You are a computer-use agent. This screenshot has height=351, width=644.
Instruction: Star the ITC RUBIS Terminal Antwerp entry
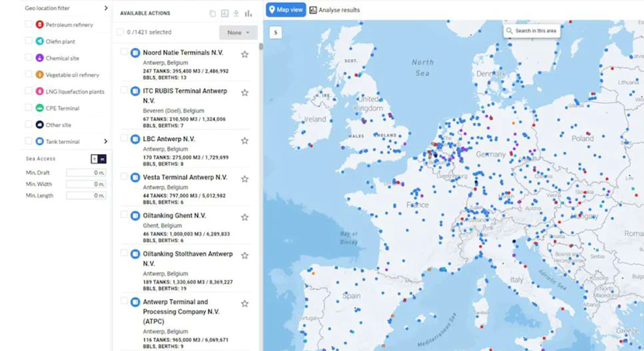244,92
